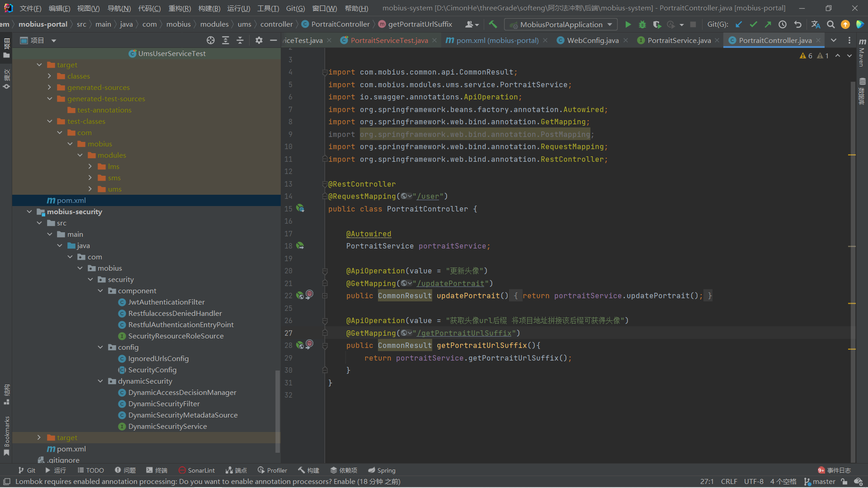Open the Git(G) menu
The width and height of the screenshot is (868, 488).
[x=296, y=8]
